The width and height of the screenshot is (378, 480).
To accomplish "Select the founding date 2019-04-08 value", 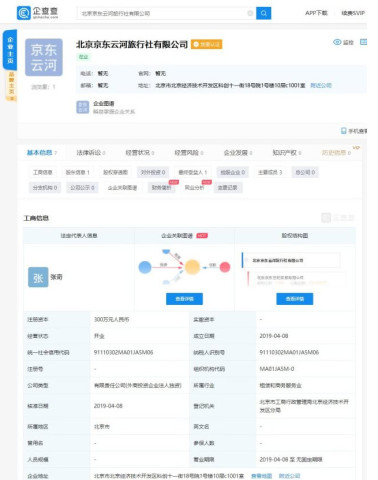I will click(274, 336).
